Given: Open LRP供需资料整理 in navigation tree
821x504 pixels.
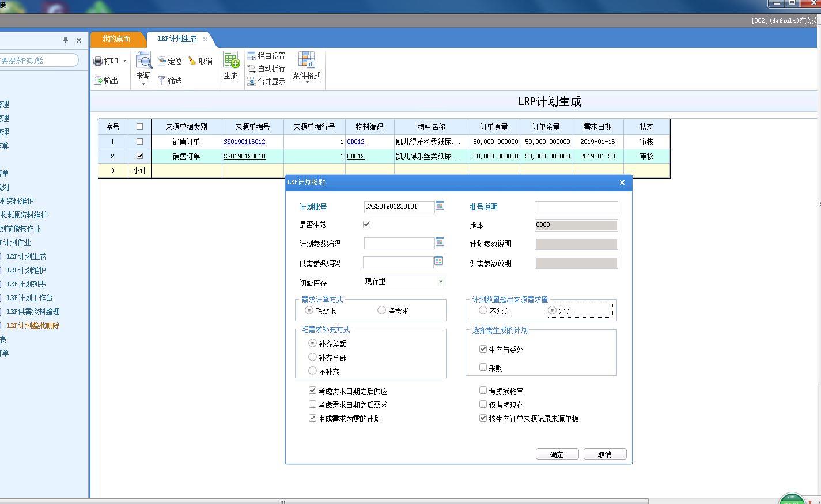Looking at the screenshot, I should 33,312.
